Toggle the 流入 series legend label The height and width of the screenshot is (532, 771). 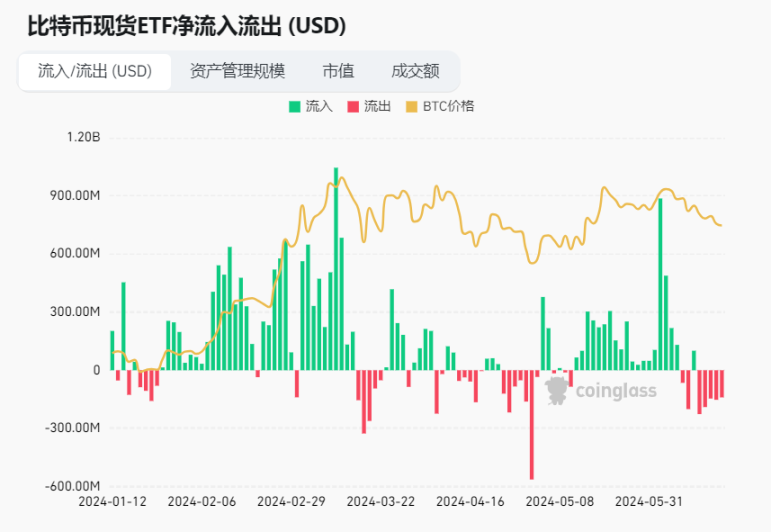click(318, 105)
